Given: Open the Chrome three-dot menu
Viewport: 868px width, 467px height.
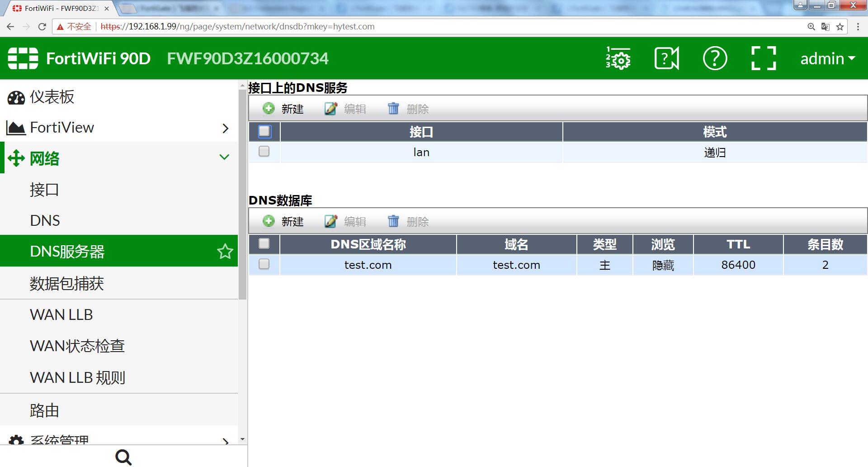Looking at the screenshot, I should [858, 27].
